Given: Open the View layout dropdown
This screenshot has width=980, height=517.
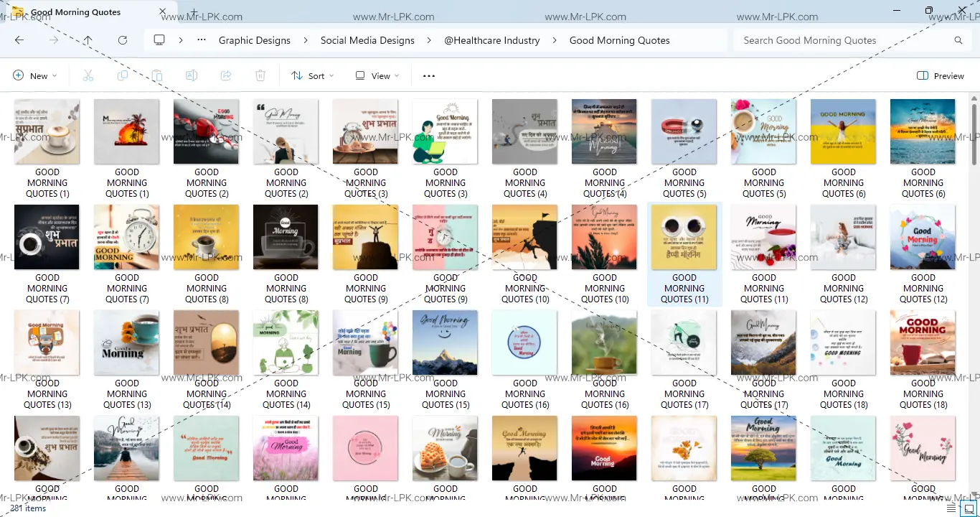Looking at the screenshot, I should (377, 75).
